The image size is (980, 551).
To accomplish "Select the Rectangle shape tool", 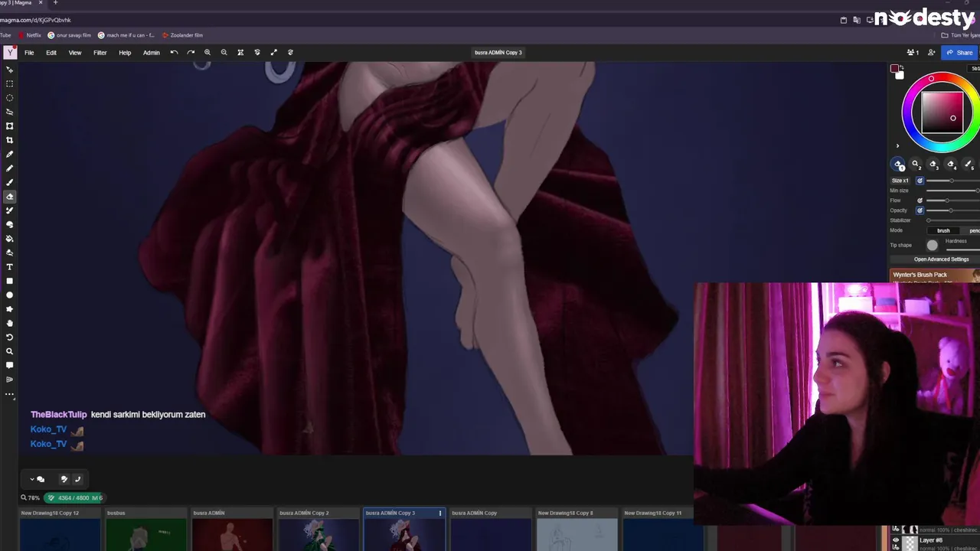I will pos(10,281).
